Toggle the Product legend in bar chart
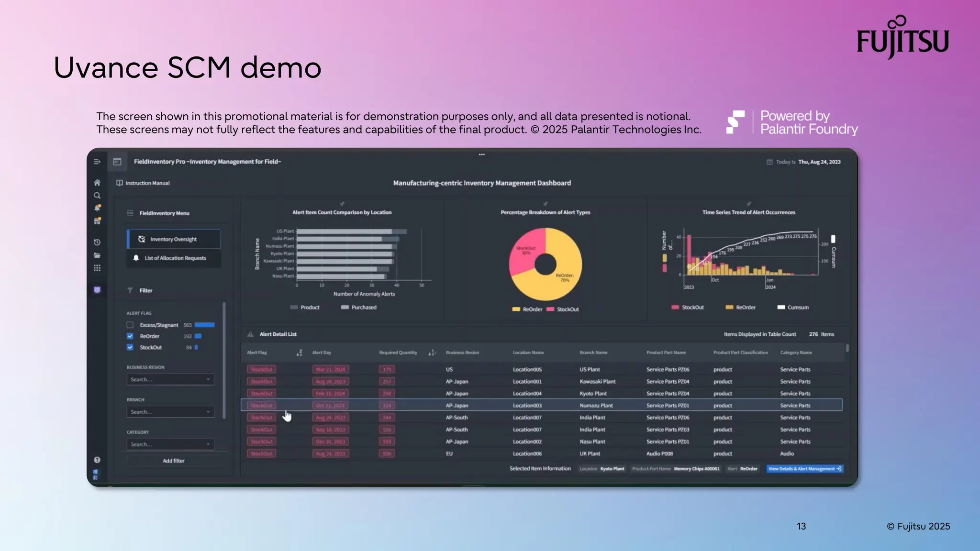 [x=305, y=307]
